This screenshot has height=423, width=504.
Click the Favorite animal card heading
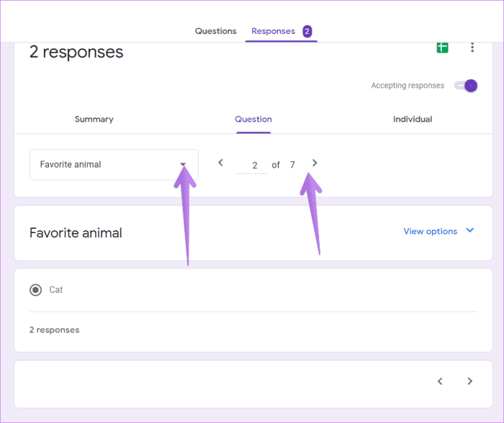pos(76,233)
